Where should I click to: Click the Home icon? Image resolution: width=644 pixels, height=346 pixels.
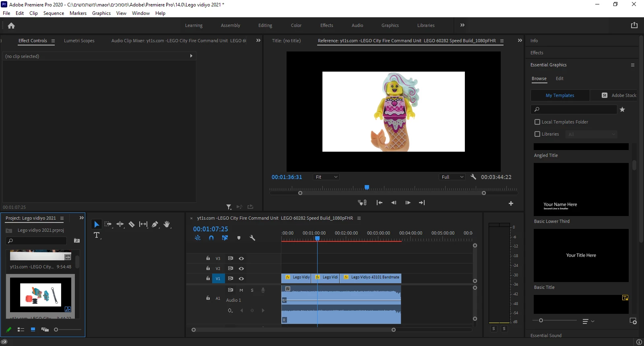click(x=11, y=25)
